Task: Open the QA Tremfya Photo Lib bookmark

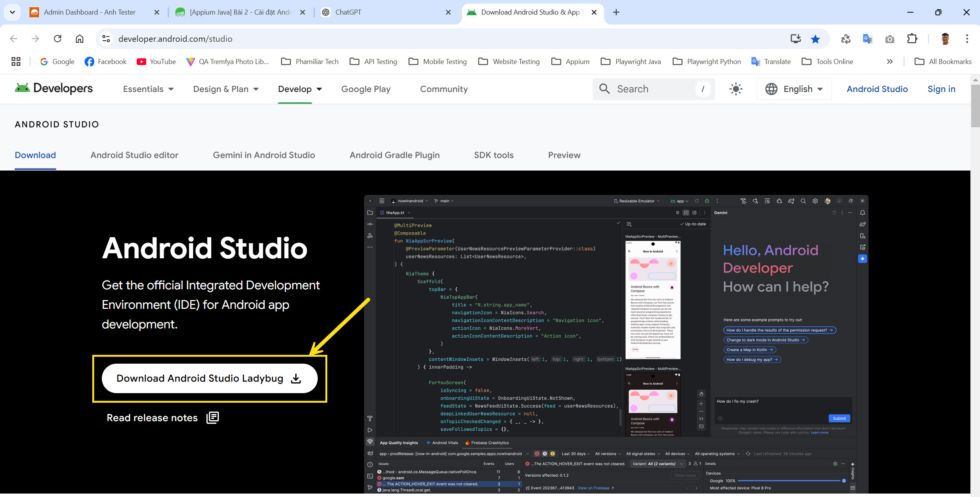Action: (x=227, y=61)
